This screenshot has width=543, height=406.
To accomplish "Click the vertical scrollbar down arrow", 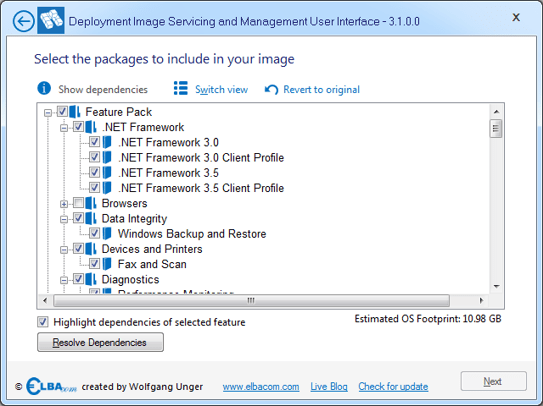I will [496, 286].
